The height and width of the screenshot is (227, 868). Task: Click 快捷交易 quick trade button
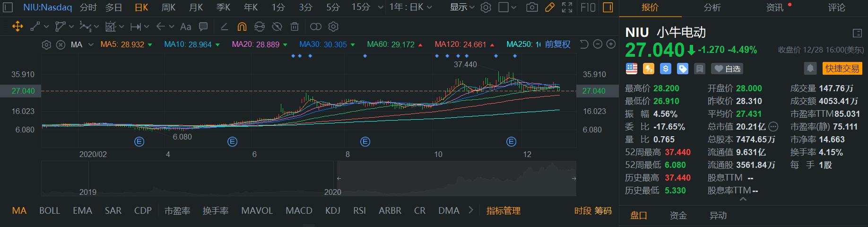842,69
